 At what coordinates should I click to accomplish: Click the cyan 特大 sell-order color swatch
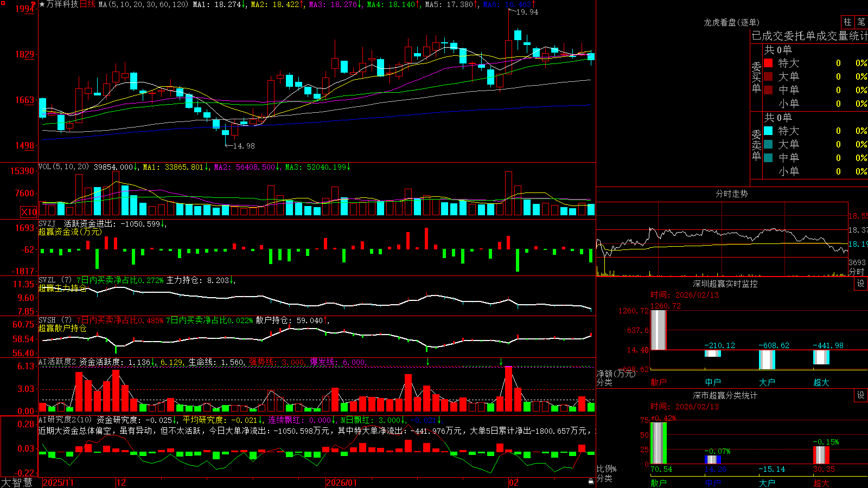pyautogui.click(x=768, y=131)
